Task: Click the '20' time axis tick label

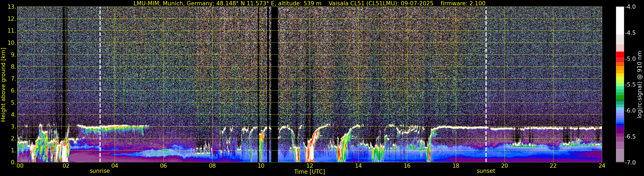Action: pos(505,166)
